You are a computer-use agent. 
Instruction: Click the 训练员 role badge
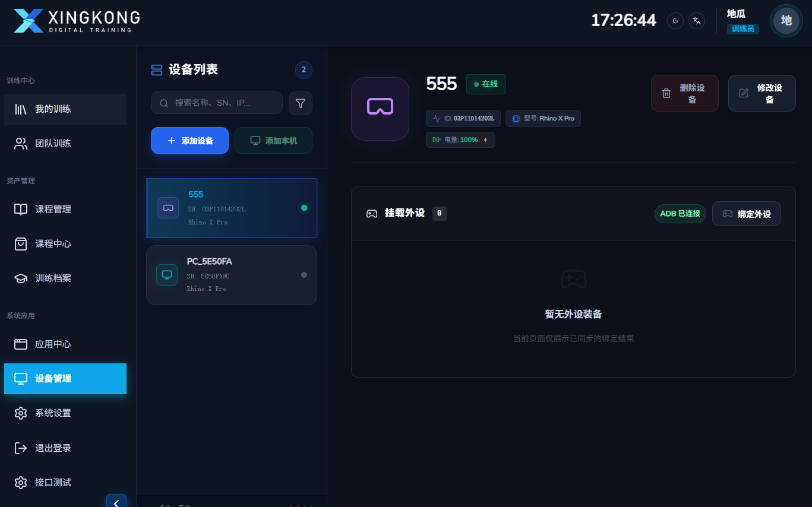(743, 28)
